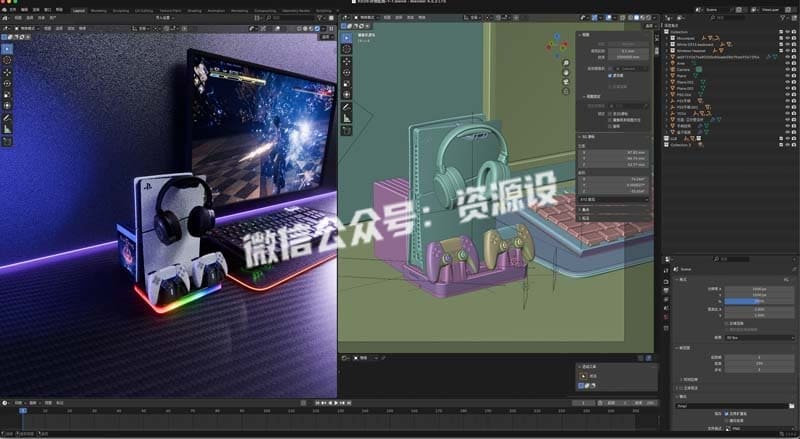The image size is (800, 439).
Task: Open the file format dropdown at properties bottom
Action: pyautogui.click(x=760, y=429)
